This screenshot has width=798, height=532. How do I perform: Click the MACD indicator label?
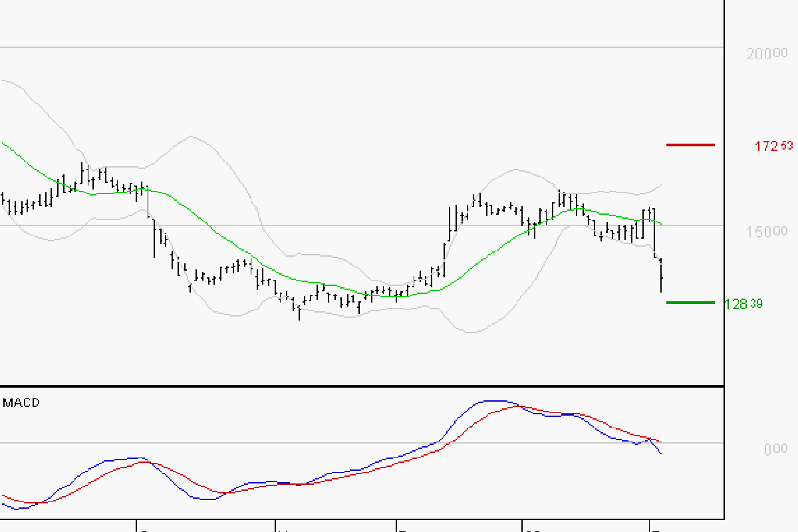click(21, 403)
